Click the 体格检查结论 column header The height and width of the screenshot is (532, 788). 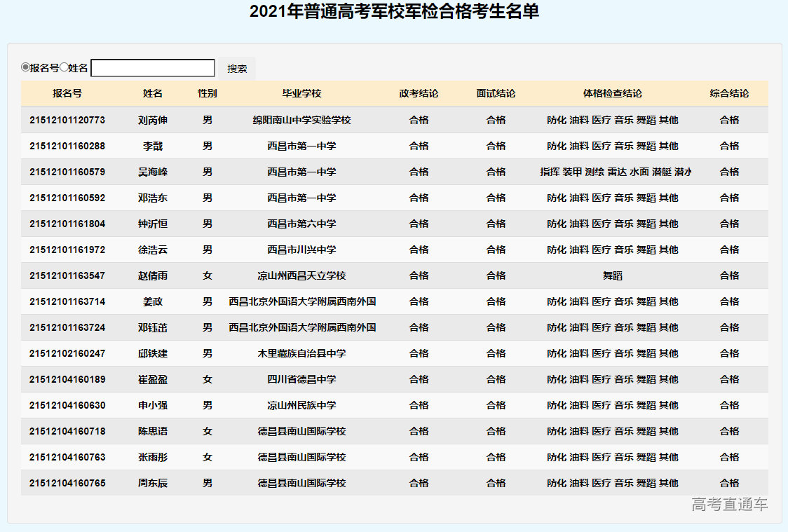pos(612,93)
